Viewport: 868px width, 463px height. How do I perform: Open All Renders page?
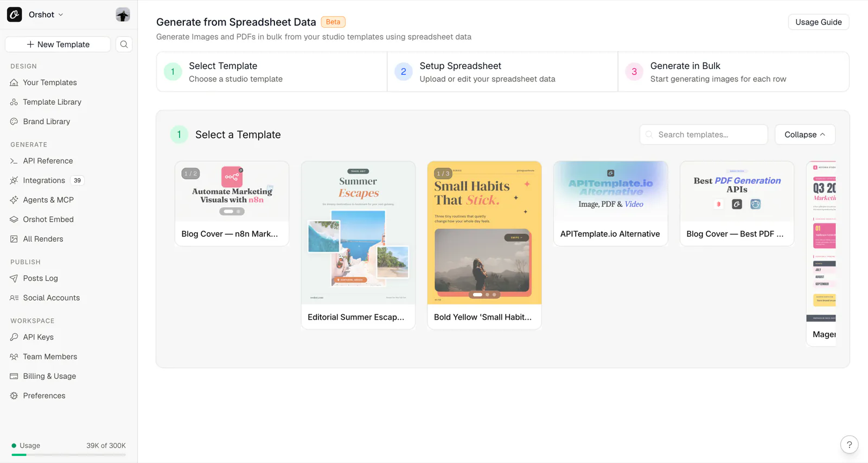coord(43,239)
